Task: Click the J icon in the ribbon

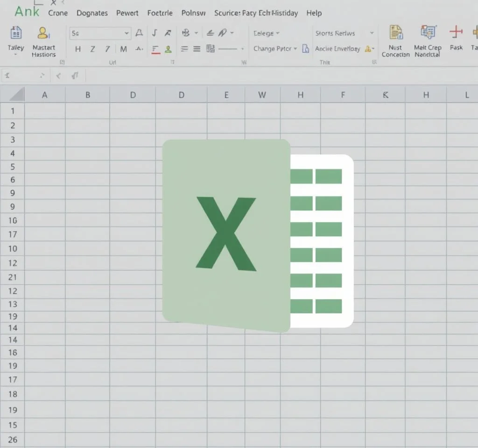Action: (x=155, y=33)
